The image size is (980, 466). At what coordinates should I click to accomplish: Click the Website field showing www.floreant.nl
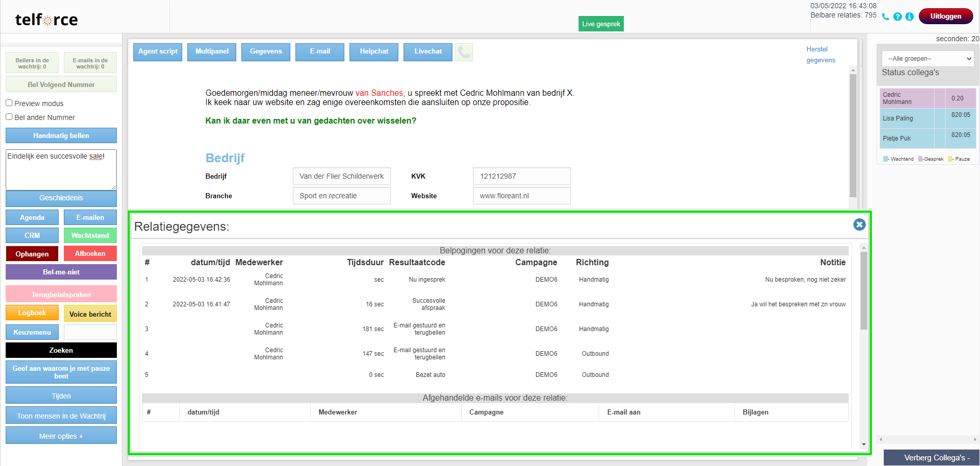click(x=521, y=196)
